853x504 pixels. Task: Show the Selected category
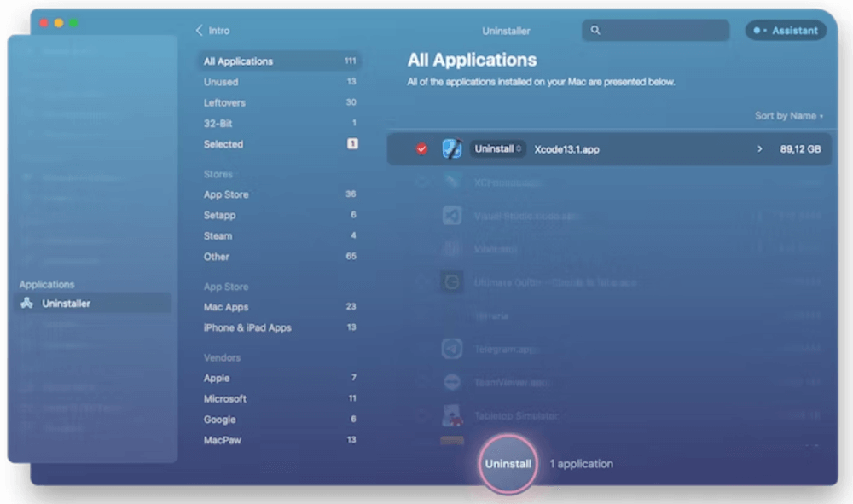click(x=279, y=144)
